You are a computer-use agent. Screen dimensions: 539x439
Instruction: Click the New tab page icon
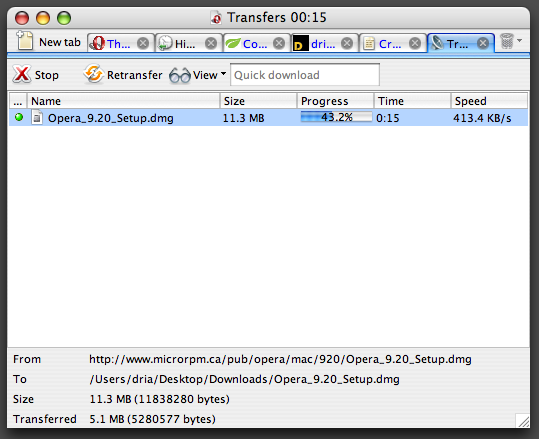pyautogui.click(x=25, y=41)
